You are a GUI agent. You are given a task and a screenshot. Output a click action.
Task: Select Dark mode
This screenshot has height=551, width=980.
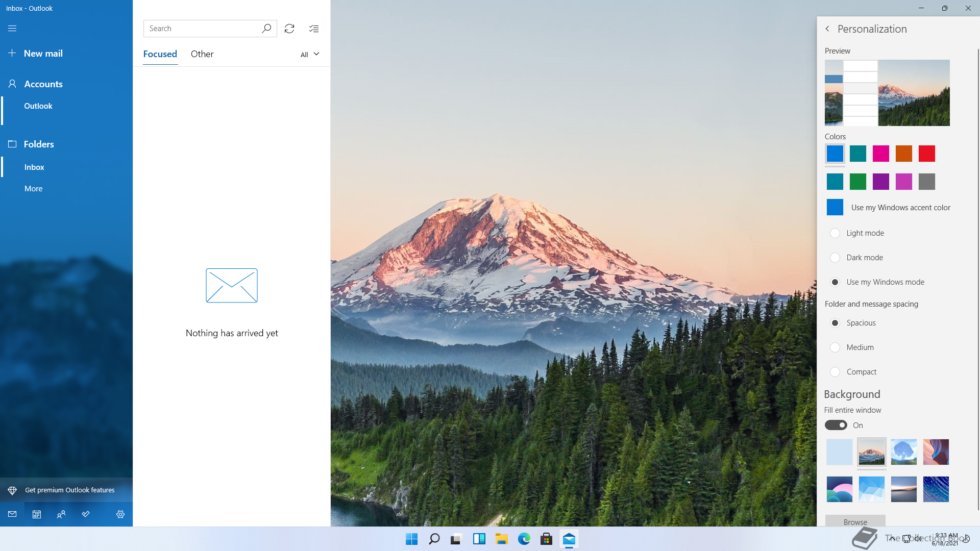tap(835, 258)
